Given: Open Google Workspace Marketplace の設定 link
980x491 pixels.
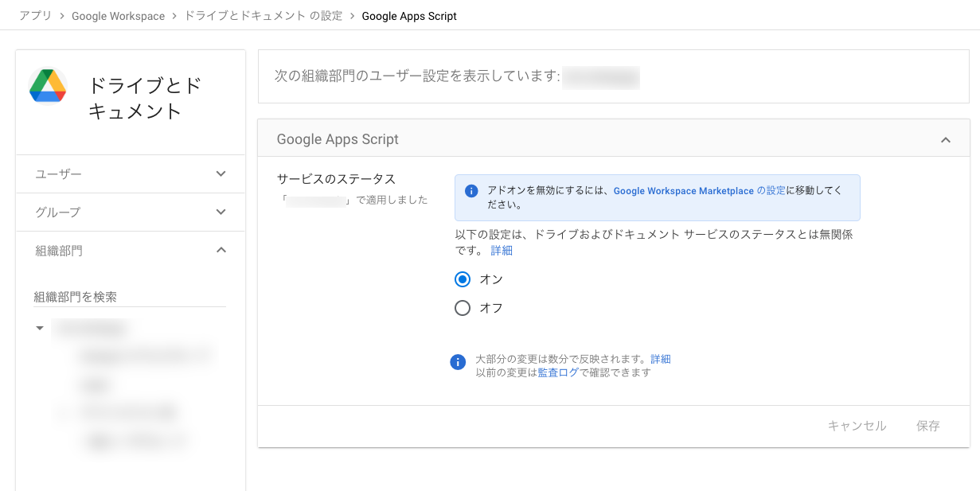Looking at the screenshot, I should click(x=700, y=191).
